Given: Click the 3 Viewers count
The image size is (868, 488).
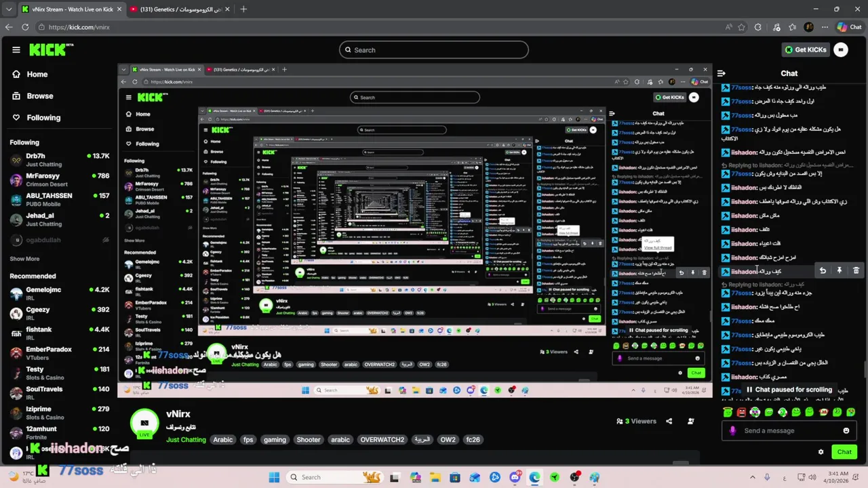Looking at the screenshot, I should [635, 421].
